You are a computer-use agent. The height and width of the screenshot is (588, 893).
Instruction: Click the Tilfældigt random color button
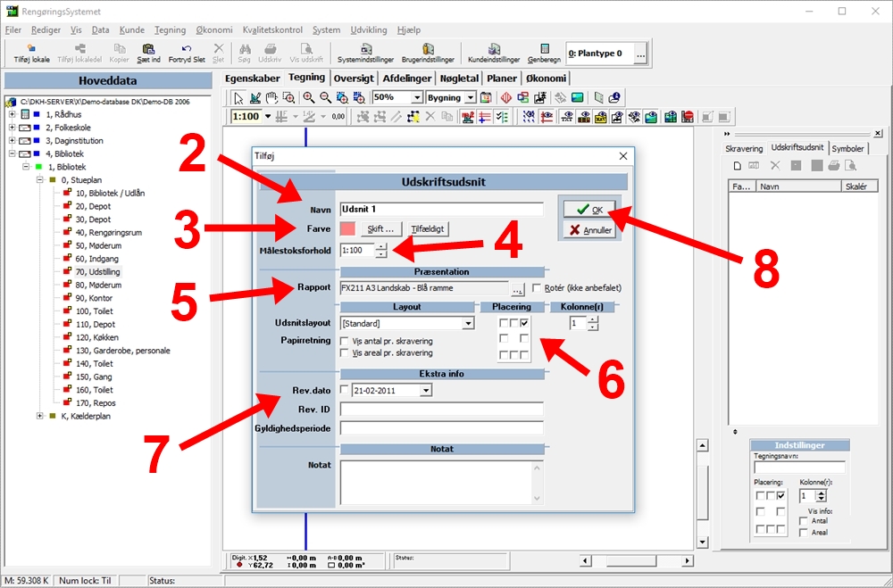coord(428,228)
